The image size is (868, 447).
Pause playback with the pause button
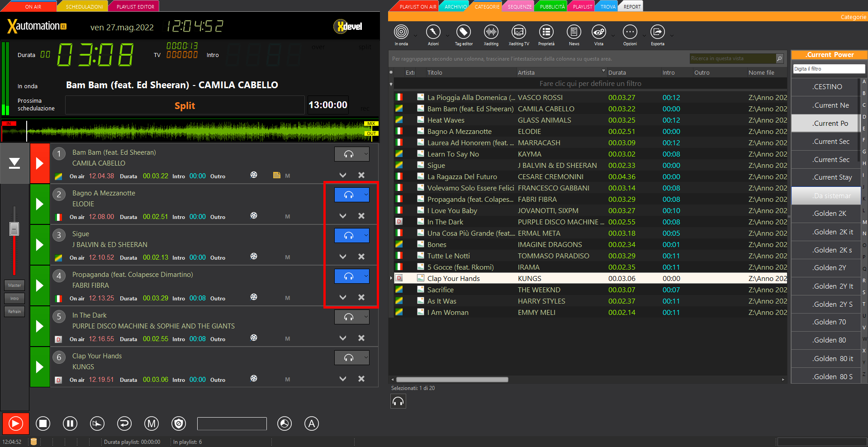[70, 423]
